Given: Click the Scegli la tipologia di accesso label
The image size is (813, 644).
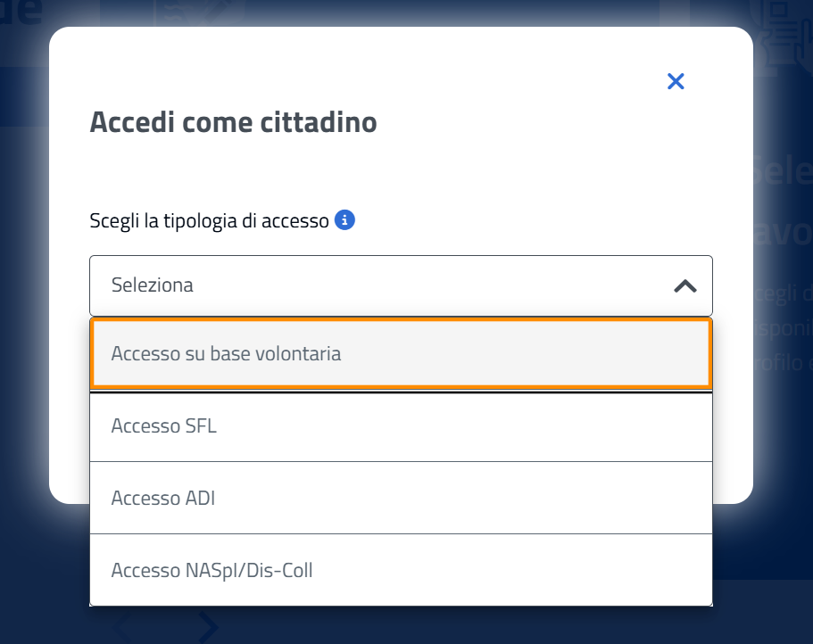Looking at the screenshot, I should (209, 220).
